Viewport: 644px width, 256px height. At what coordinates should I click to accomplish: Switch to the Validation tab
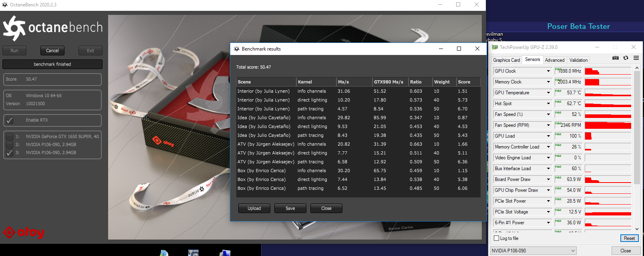pos(579,60)
